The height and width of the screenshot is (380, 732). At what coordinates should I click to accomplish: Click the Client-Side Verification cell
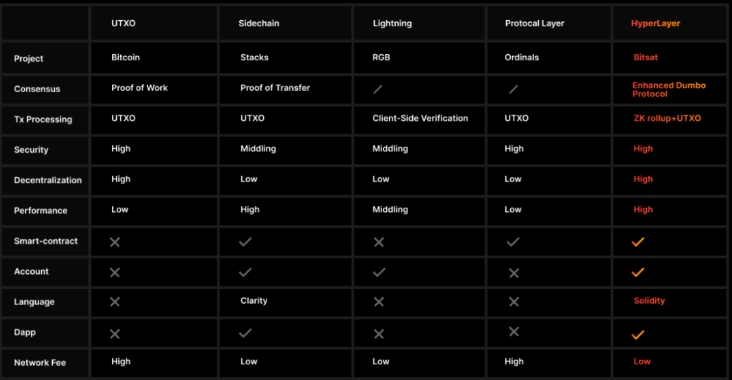(x=420, y=119)
